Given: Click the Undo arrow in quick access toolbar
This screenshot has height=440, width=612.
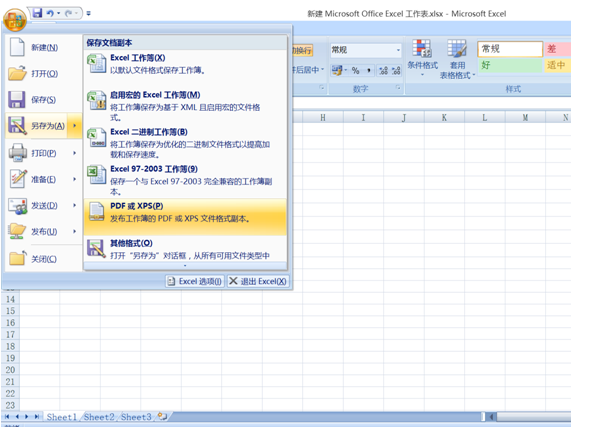Looking at the screenshot, I should [50, 13].
